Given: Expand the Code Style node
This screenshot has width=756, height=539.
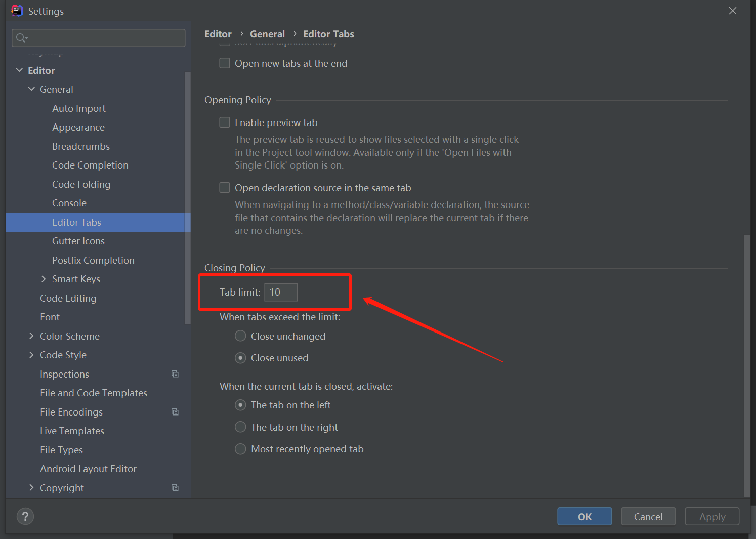Looking at the screenshot, I should (31, 355).
